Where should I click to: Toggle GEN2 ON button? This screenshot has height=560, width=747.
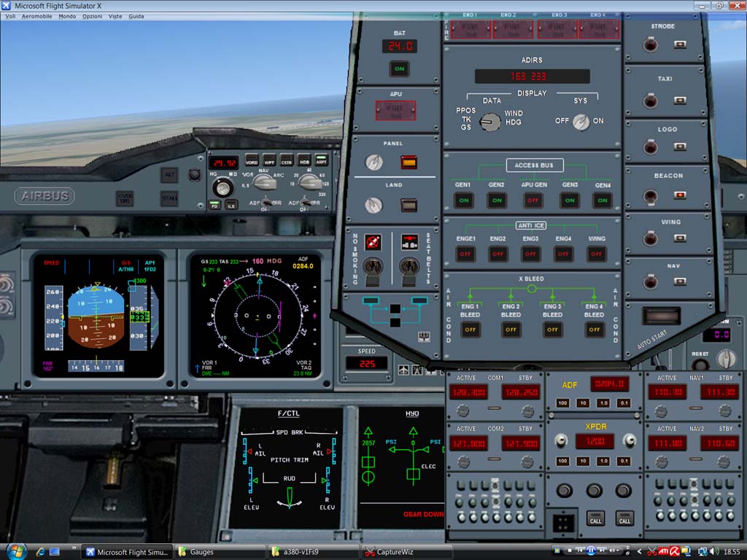point(497,201)
